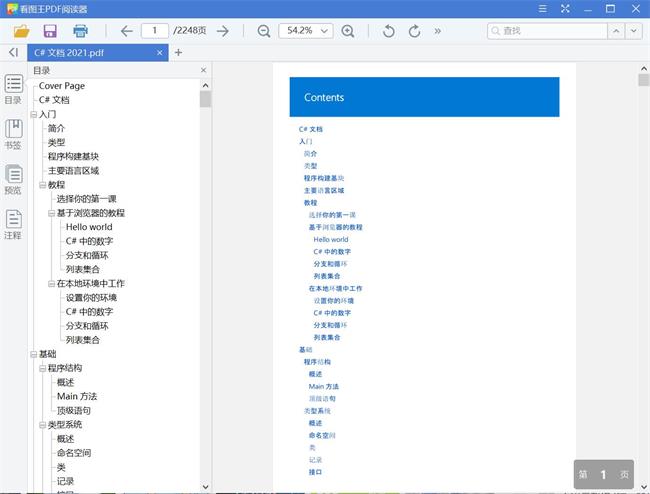
Task: Collapse the 基础 tree node
Action: (x=34, y=354)
